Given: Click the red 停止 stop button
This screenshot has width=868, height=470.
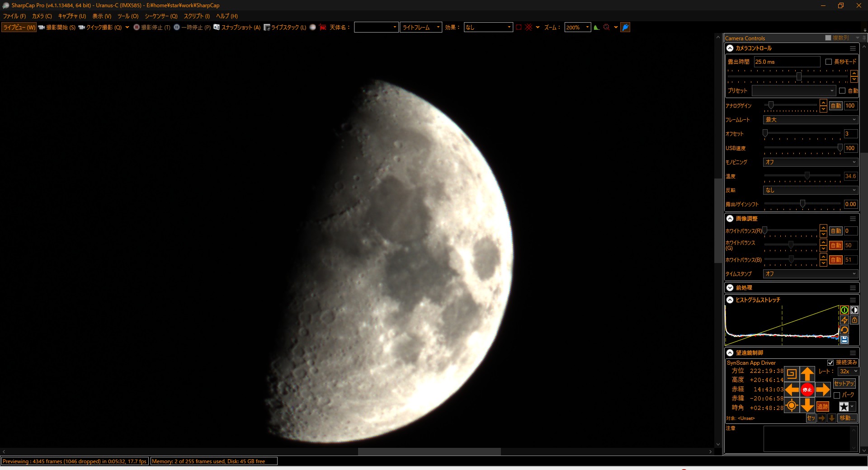Looking at the screenshot, I should 807,390.
